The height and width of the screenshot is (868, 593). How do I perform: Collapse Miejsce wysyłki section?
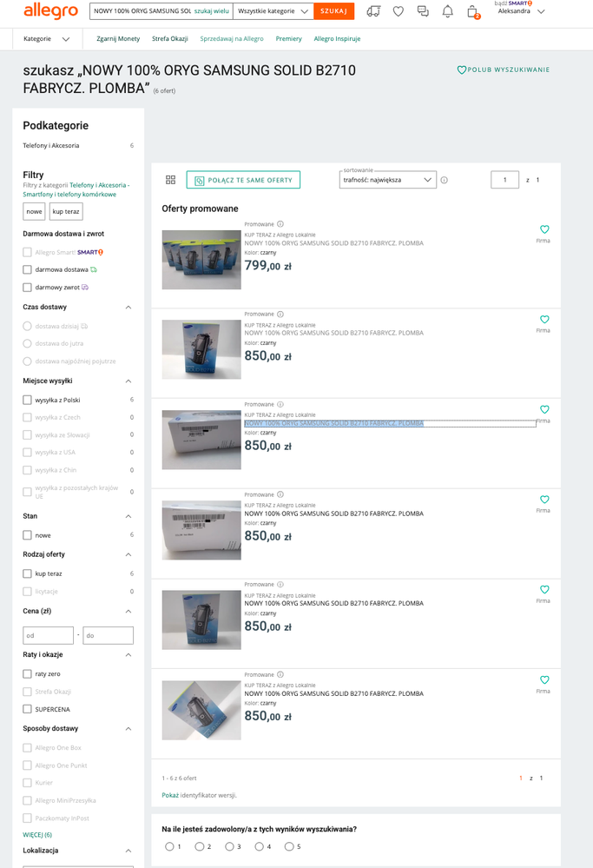[128, 381]
